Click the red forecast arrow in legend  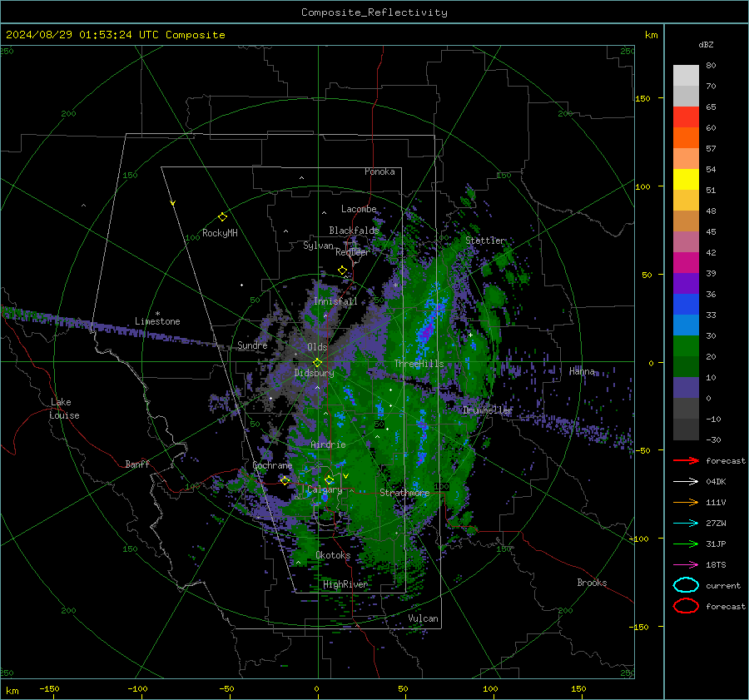[x=686, y=460]
